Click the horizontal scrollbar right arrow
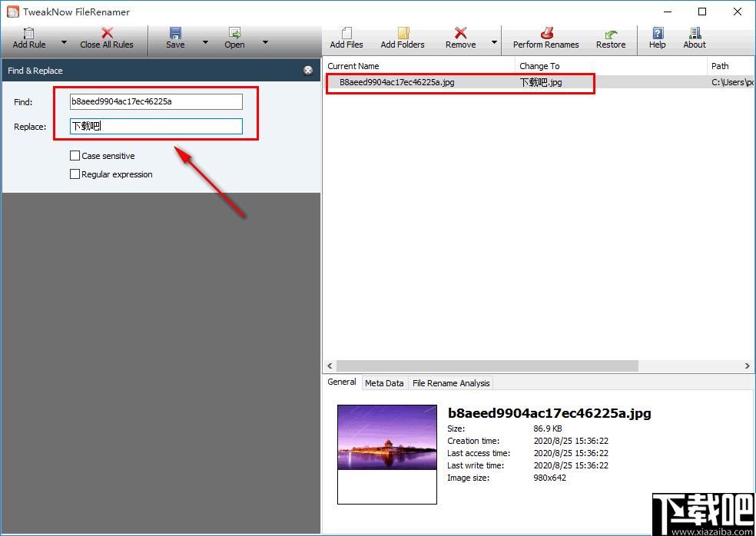Image resolution: width=756 pixels, height=536 pixels. coord(747,366)
